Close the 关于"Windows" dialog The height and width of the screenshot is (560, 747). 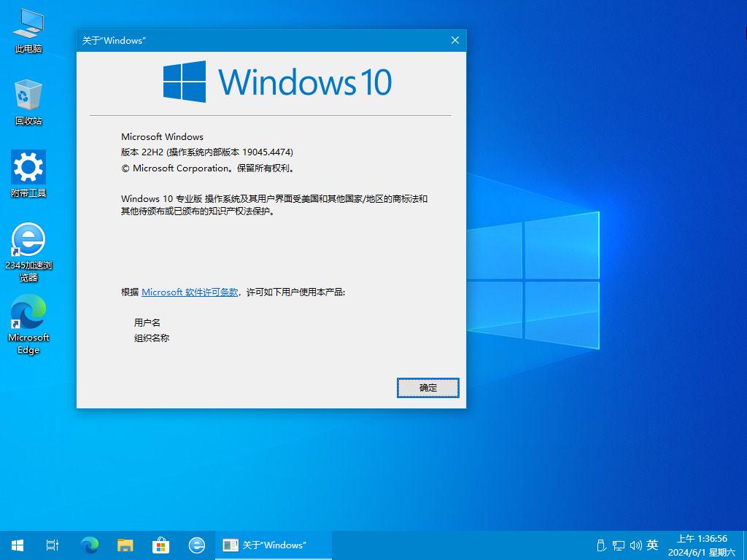click(x=455, y=41)
